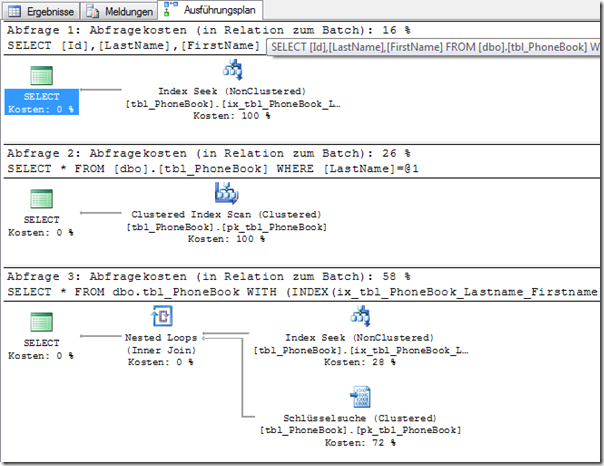Click the highlighted SELECT Kosten 0 % label
Viewport: 604px width, 466px height.
(42, 102)
